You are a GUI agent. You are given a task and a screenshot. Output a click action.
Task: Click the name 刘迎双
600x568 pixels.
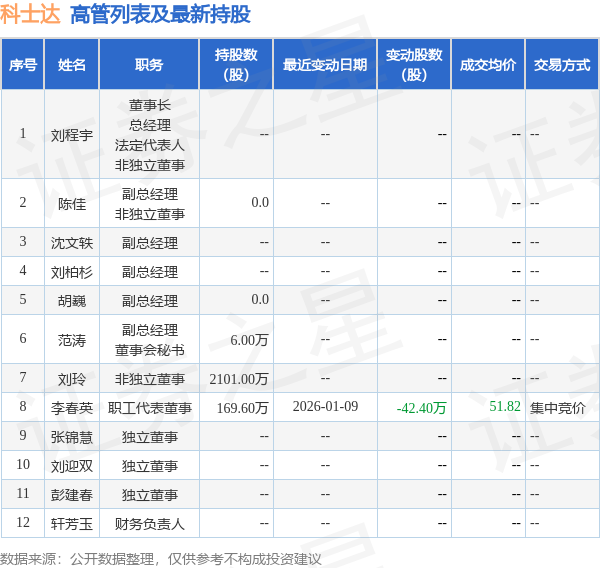(x=72, y=466)
